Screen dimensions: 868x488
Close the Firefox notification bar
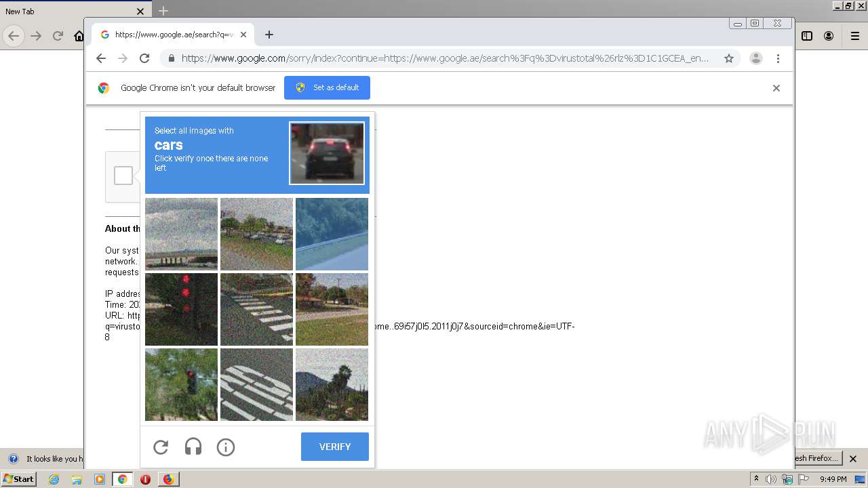coord(853,459)
